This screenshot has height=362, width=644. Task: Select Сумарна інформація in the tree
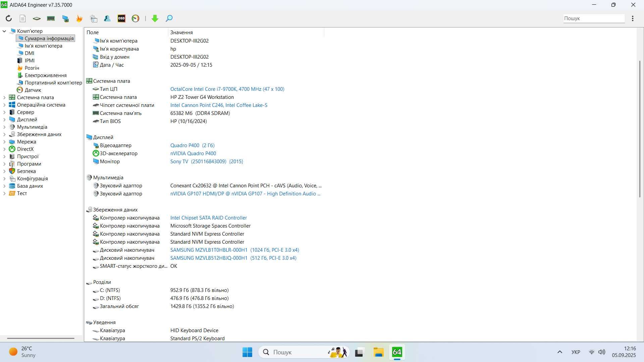(x=45, y=39)
